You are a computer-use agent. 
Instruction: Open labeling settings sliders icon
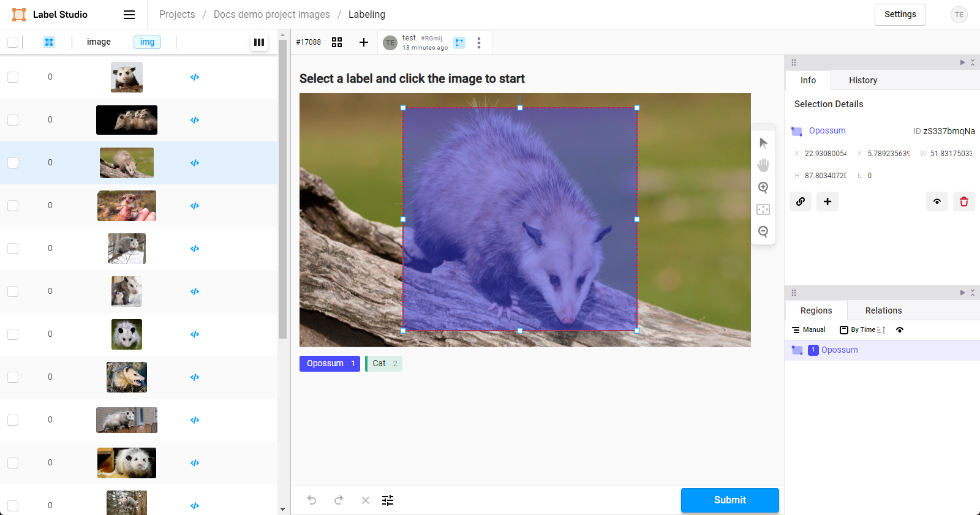coord(388,500)
